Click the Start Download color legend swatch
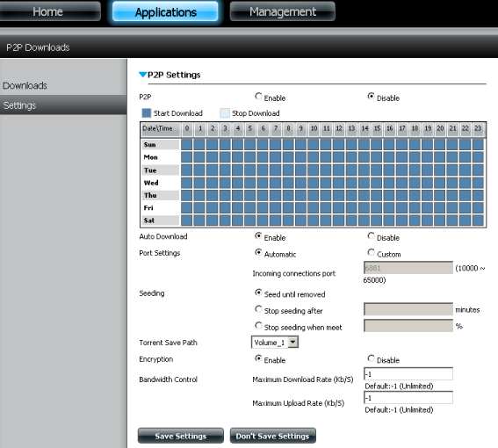This screenshot has height=448, width=498. [x=147, y=113]
